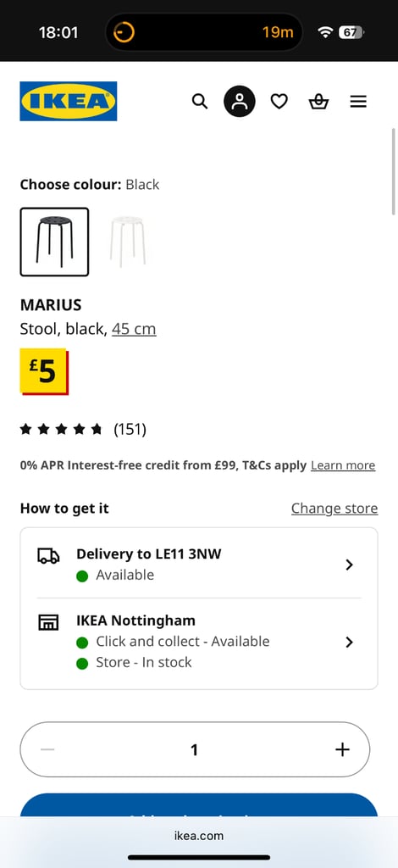Open Learn more about interest-free credit

343,465
